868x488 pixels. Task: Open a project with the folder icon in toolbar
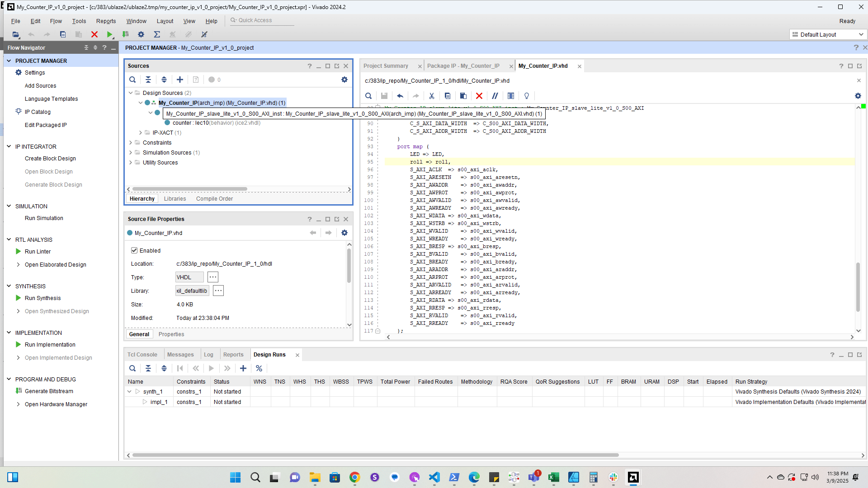pyautogui.click(x=15, y=34)
